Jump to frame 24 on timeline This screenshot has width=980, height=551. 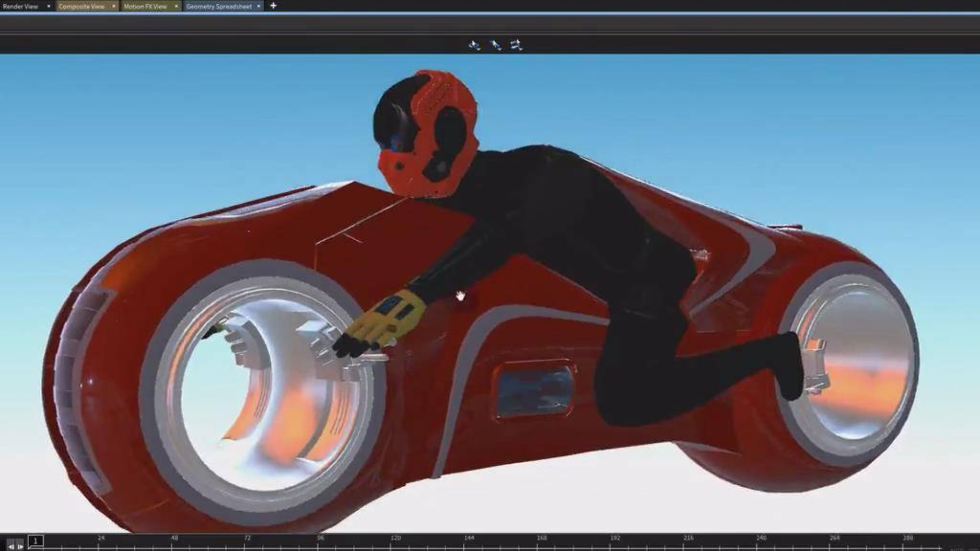pos(101,538)
